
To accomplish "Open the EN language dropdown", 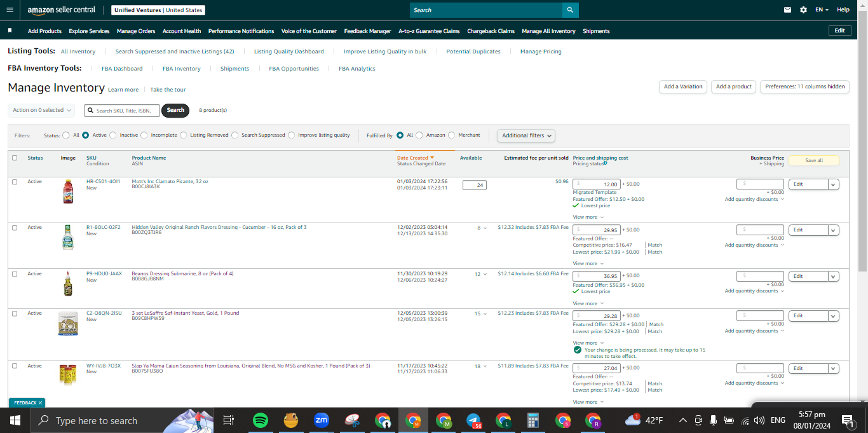I will point(822,10).
